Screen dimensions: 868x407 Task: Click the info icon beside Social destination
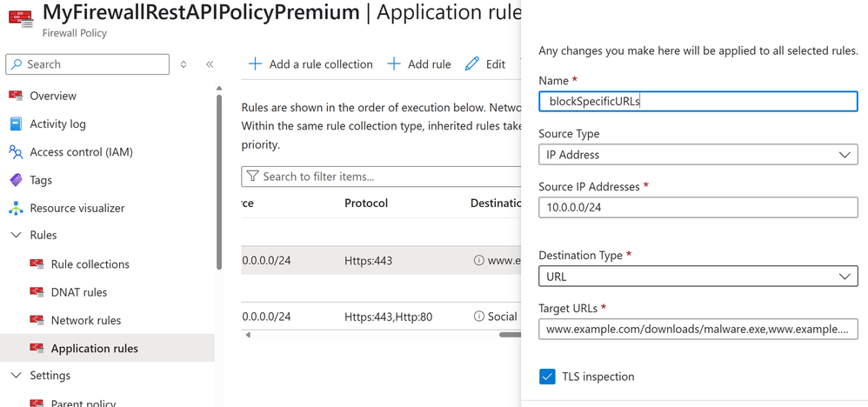(478, 317)
